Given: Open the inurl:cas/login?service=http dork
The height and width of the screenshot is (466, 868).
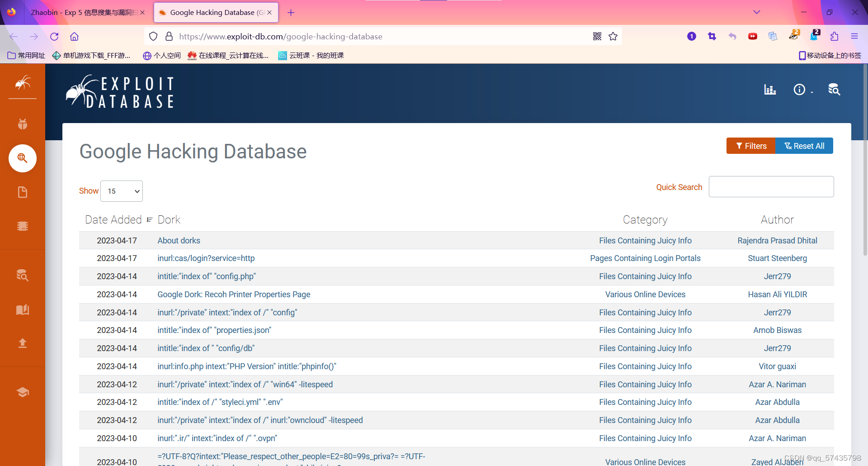Looking at the screenshot, I should tap(206, 258).
